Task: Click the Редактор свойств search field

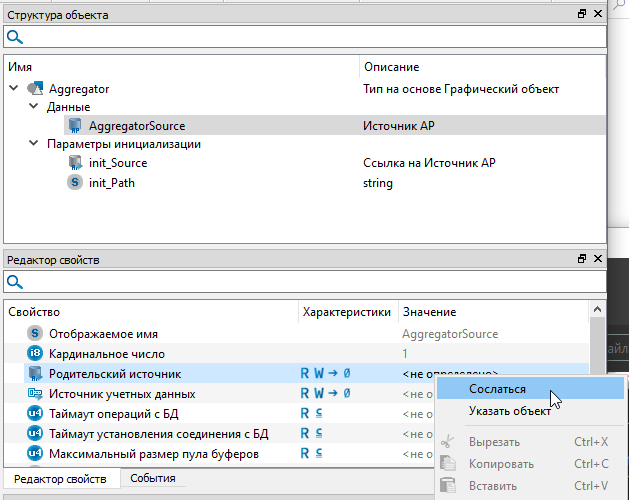Action: [310, 282]
